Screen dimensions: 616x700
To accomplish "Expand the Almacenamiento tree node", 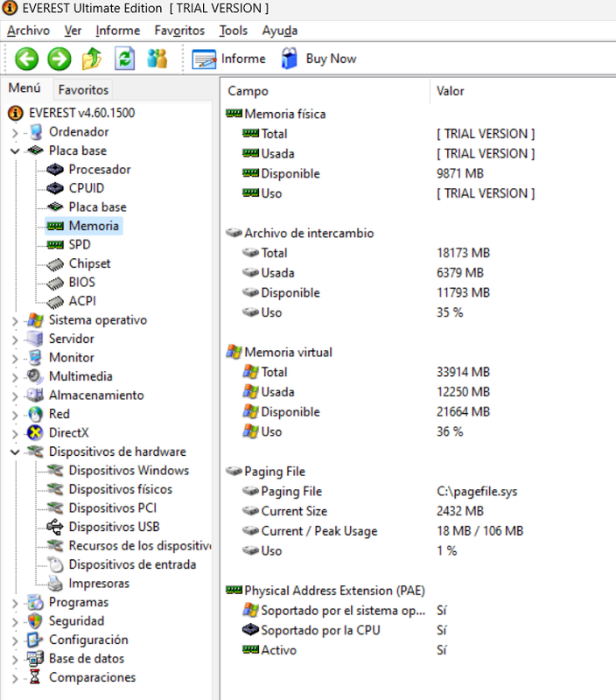I will [x=15, y=396].
